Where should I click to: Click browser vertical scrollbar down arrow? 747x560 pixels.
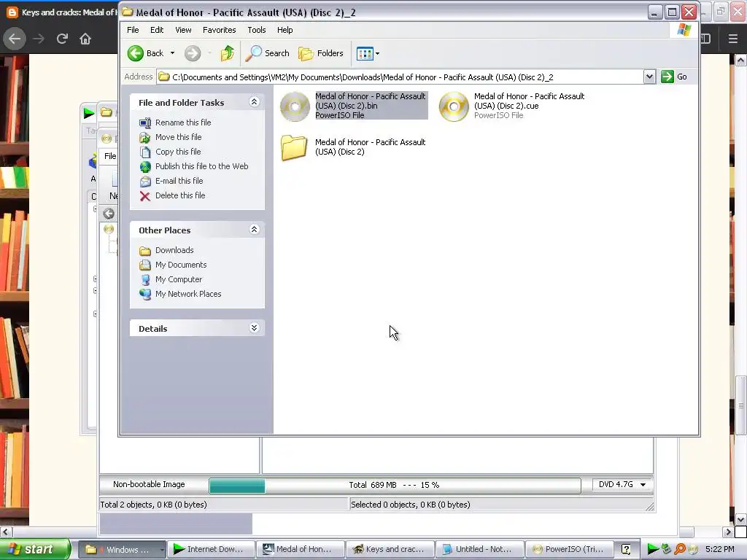(x=740, y=519)
